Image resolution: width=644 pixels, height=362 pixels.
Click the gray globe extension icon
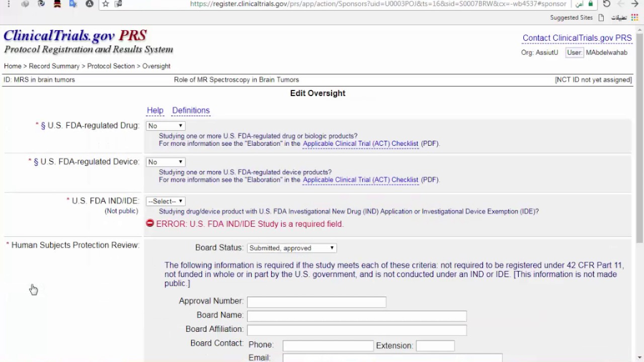pos(25,4)
